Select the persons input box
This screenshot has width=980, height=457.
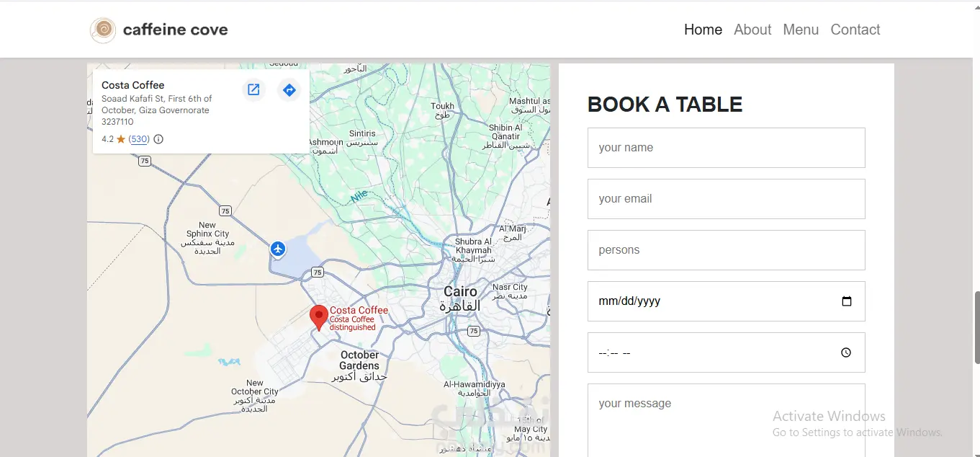pyautogui.click(x=726, y=250)
